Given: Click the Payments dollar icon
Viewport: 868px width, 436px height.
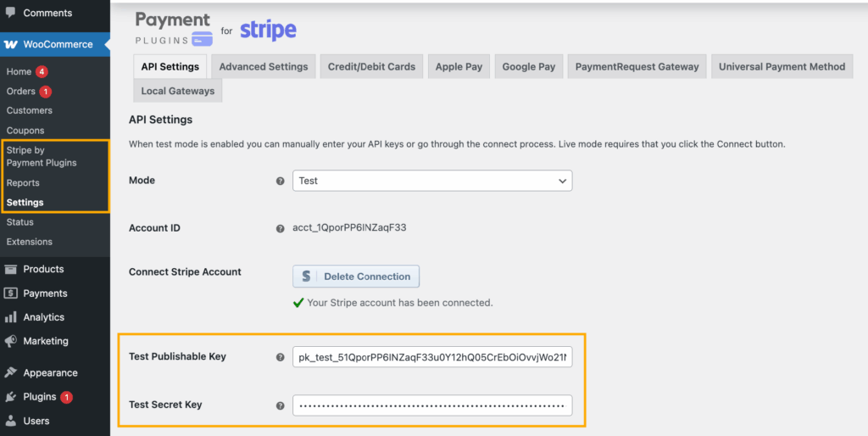Looking at the screenshot, I should pyautogui.click(x=10, y=293).
